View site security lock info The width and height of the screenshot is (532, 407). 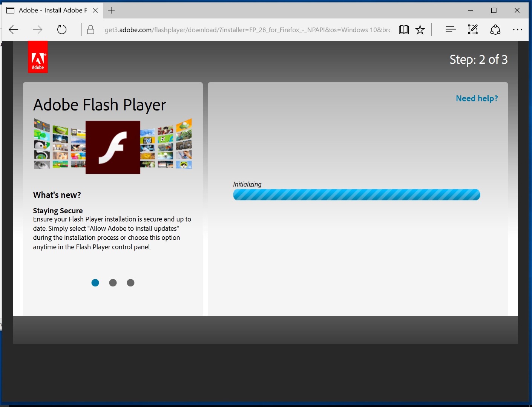[90, 30]
